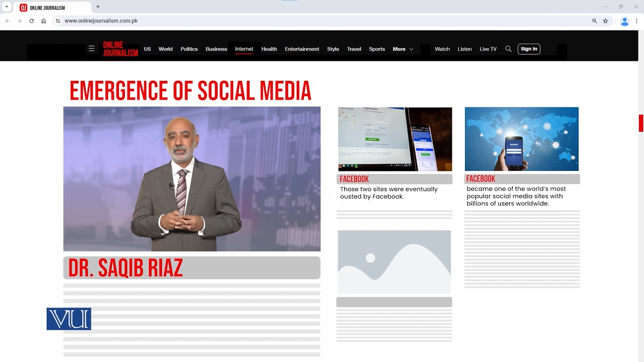Reload the page with refresh icon

[32, 21]
